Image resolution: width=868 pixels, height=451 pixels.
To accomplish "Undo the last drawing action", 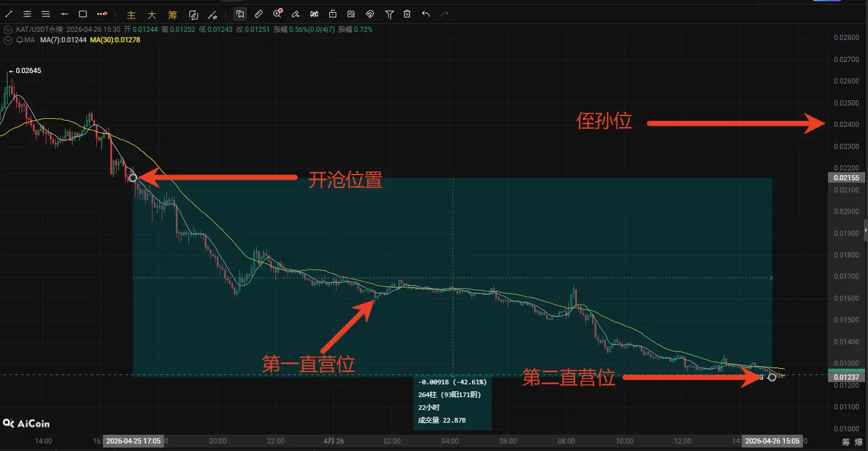I will pyautogui.click(x=426, y=13).
